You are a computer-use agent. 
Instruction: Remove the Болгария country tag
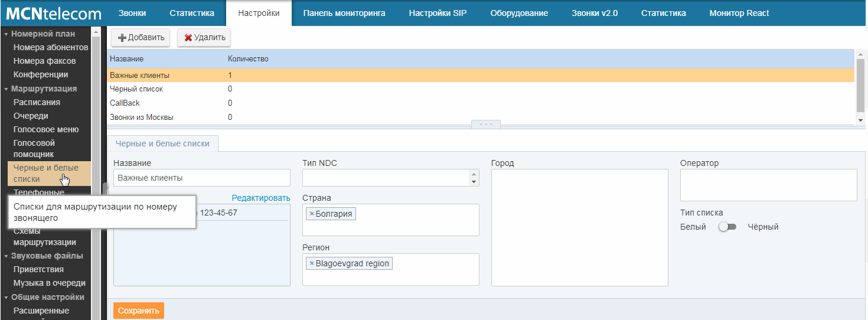pos(312,214)
